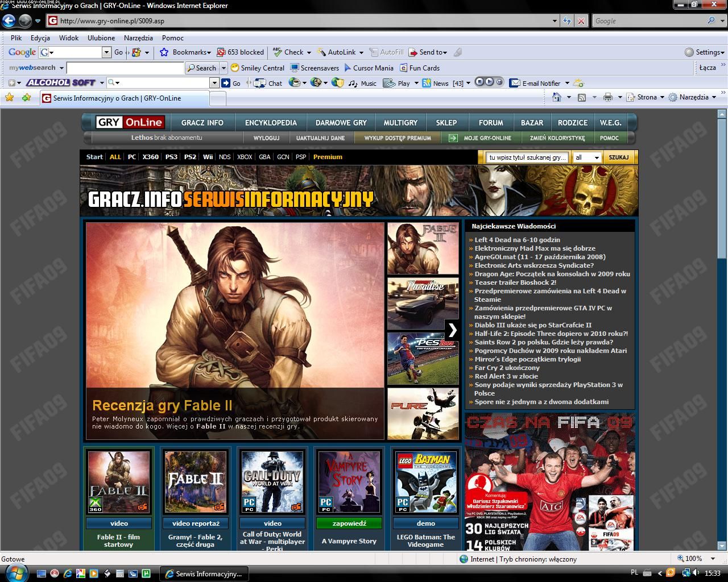Screen dimensions: 728x582
Task: Click the green arrow icon beside MOJE GRY-ONLINE
Action: 453,138
